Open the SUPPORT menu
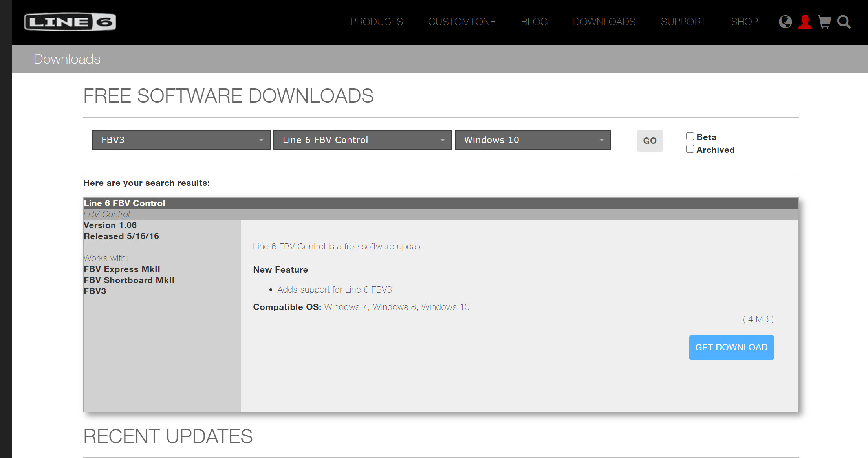This screenshot has height=458, width=868. point(683,22)
